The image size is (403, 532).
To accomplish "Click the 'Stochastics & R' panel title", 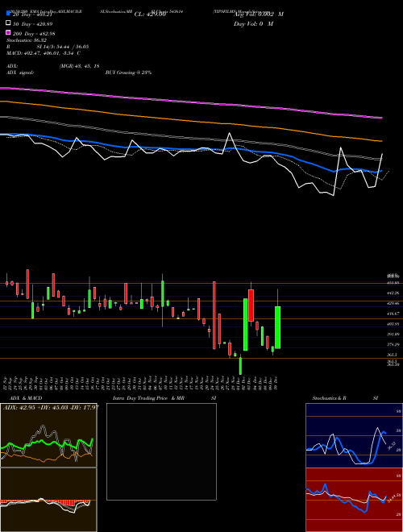I will (329, 398).
